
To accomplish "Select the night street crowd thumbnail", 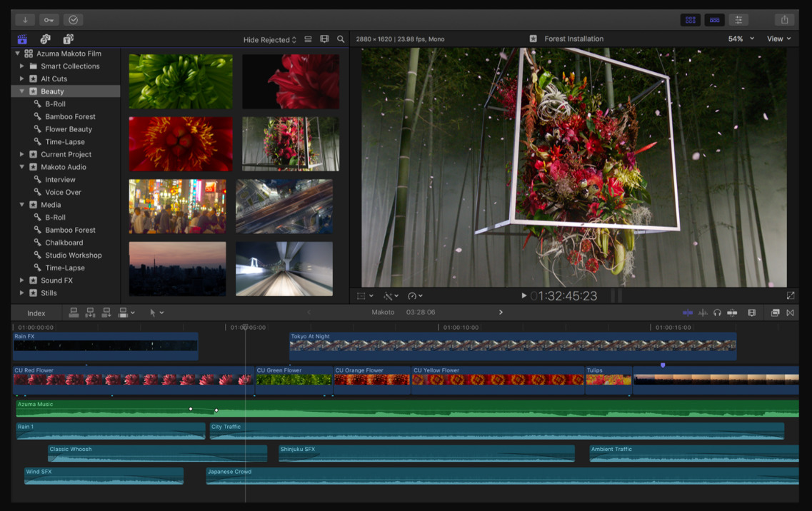I will (x=177, y=206).
